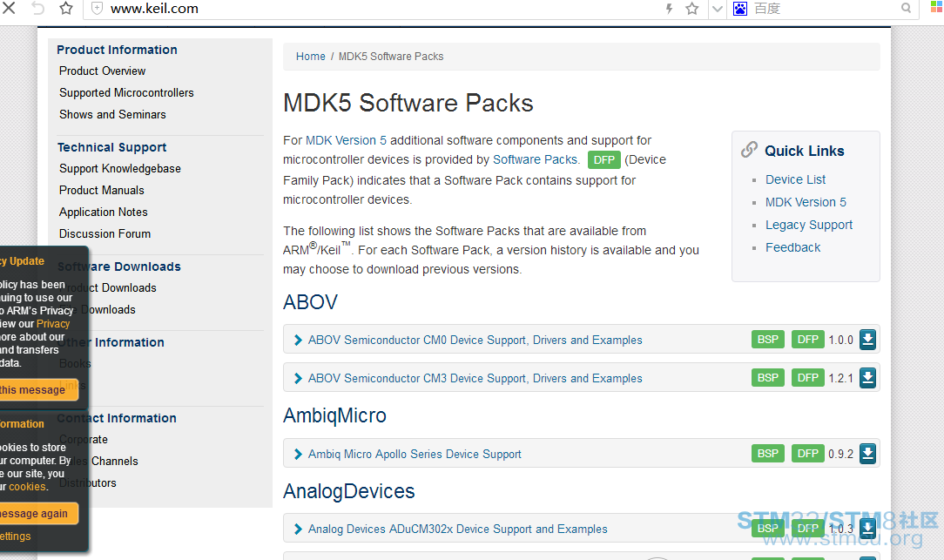Open Device List quick link
The image size is (944, 560).
tap(795, 179)
